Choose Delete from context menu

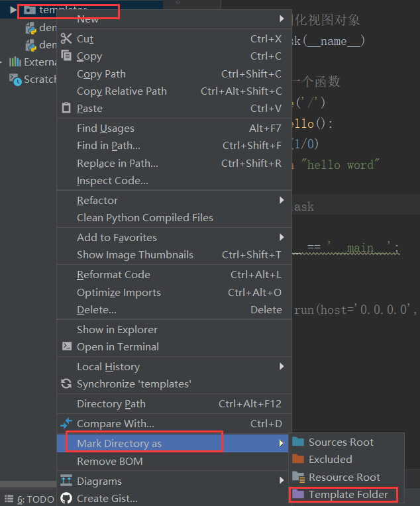pos(174,310)
